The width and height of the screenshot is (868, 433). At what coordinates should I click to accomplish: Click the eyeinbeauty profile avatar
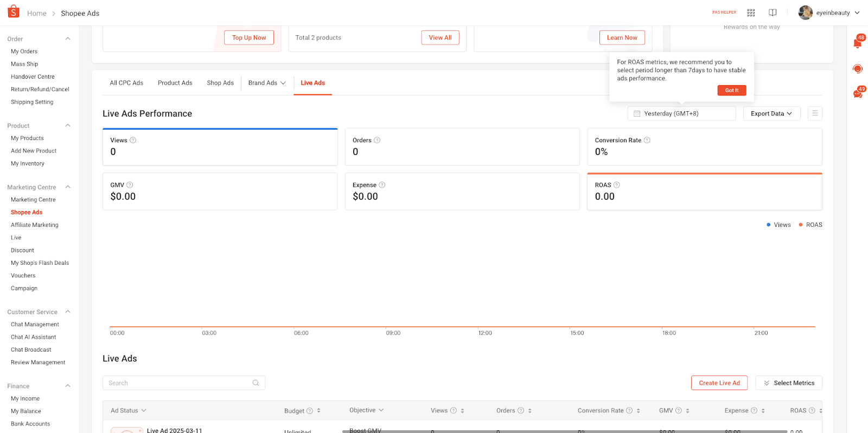806,12
